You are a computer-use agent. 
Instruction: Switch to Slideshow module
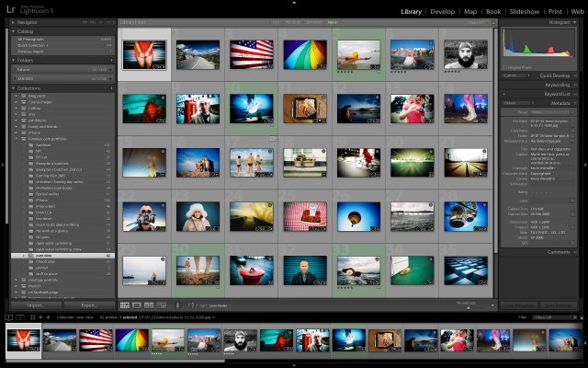click(x=525, y=12)
